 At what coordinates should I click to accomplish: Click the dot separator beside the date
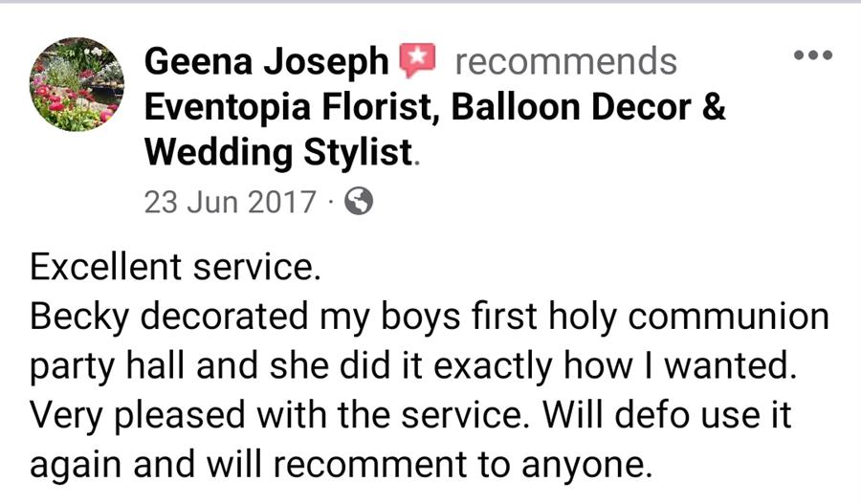point(330,202)
